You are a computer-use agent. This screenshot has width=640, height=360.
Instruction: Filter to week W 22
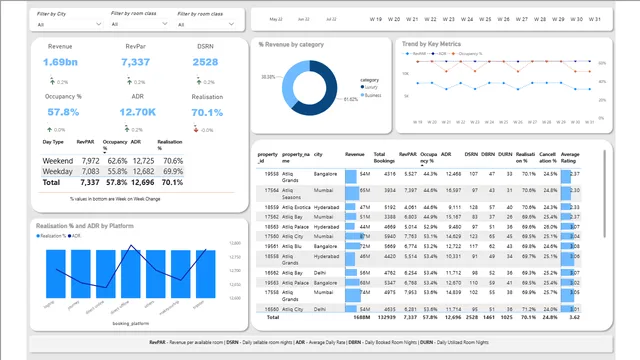[x=430, y=19]
